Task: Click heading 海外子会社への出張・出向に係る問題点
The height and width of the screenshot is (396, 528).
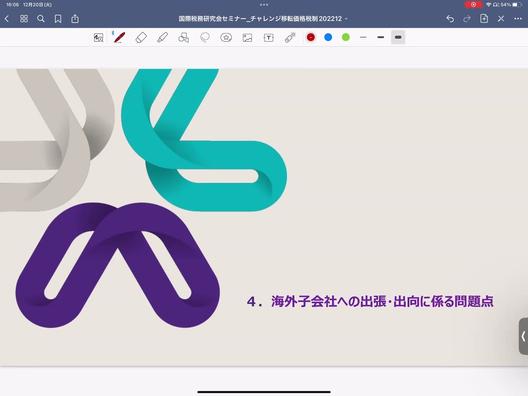Action: [x=382, y=301]
